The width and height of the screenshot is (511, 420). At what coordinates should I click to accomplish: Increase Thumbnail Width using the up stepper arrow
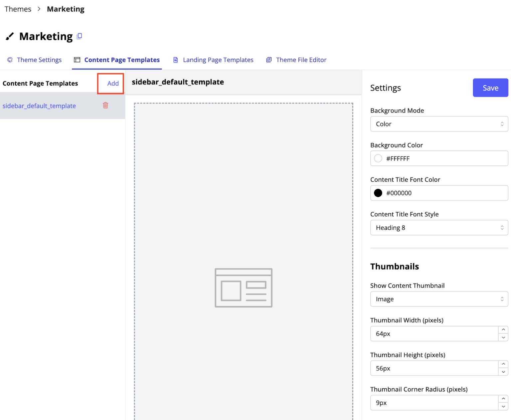point(503,330)
